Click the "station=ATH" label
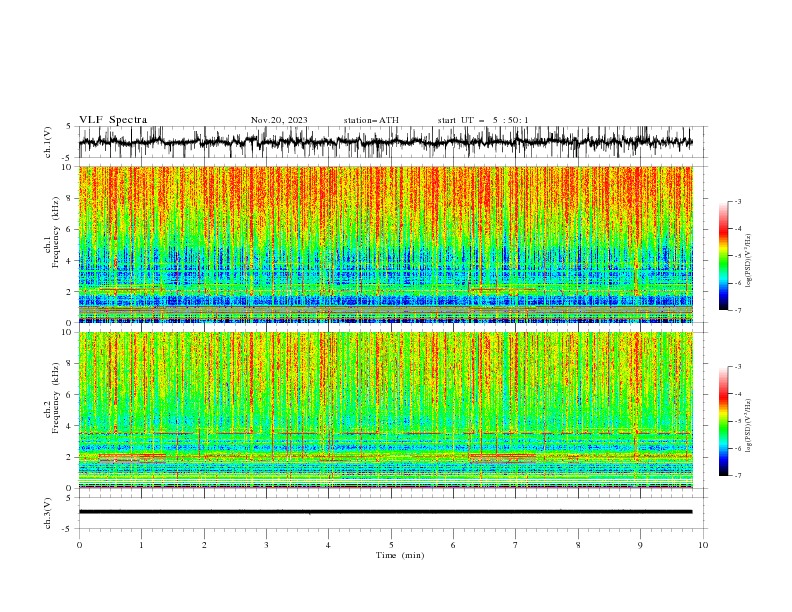The width and height of the screenshot is (792, 612). click(371, 120)
